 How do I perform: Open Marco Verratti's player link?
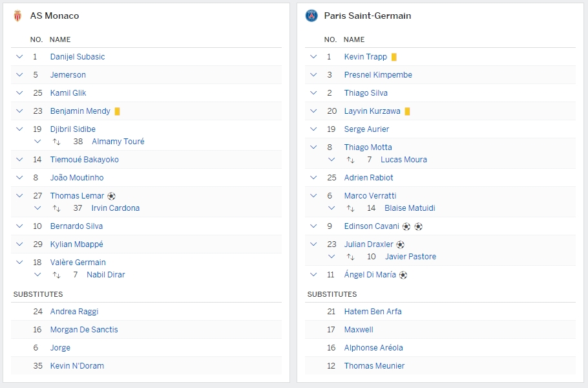[x=370, y=196]
